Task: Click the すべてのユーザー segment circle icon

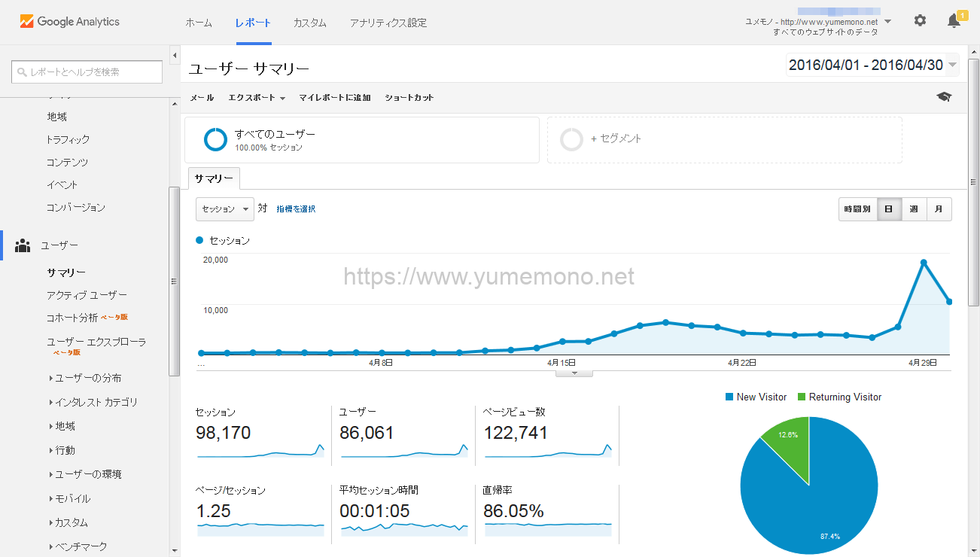Action: 215,139
